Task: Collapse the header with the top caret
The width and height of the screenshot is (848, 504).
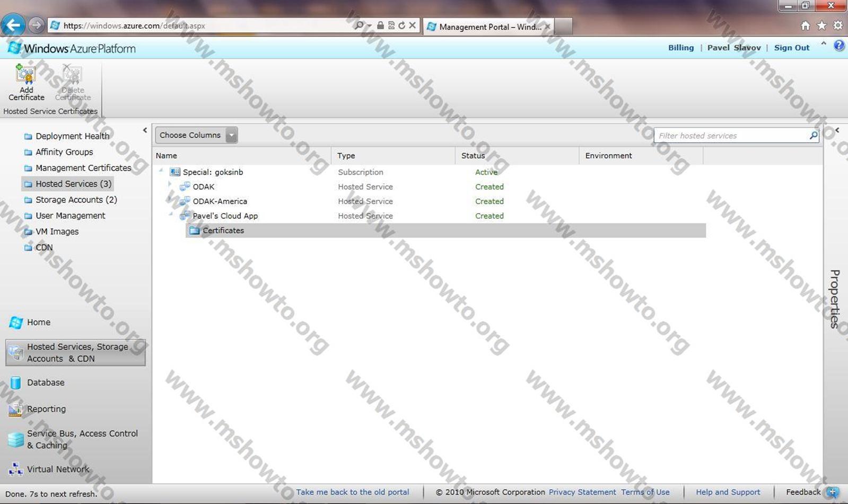Action: point(824,44)
